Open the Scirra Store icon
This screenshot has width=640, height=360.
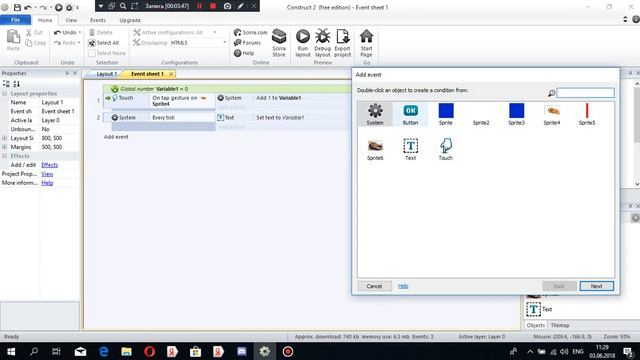[279, 42]
